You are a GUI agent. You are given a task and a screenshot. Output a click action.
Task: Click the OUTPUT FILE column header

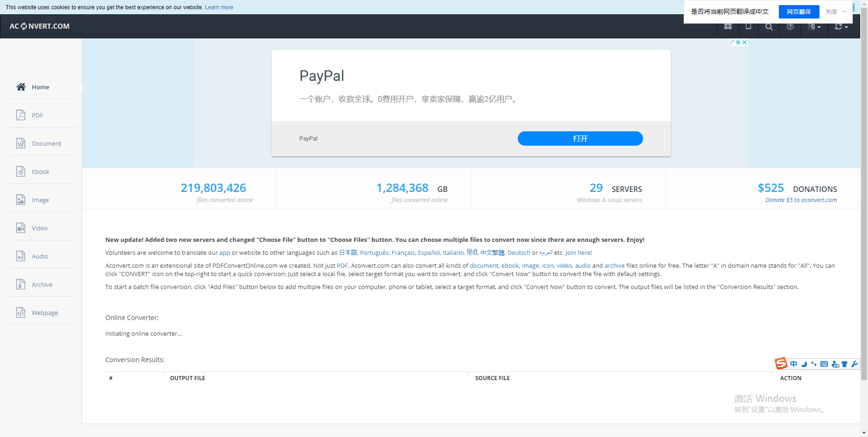pyautogui.click(x=188, y=378)
